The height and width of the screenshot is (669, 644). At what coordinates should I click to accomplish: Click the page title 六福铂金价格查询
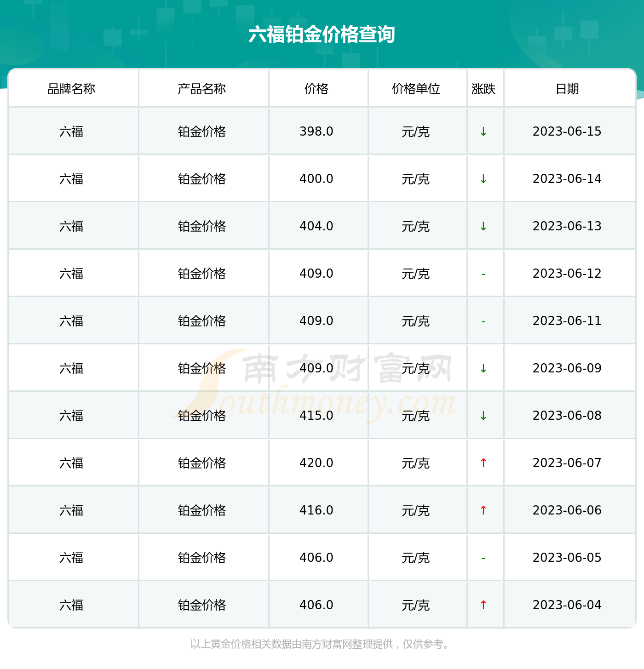[322, 34]
